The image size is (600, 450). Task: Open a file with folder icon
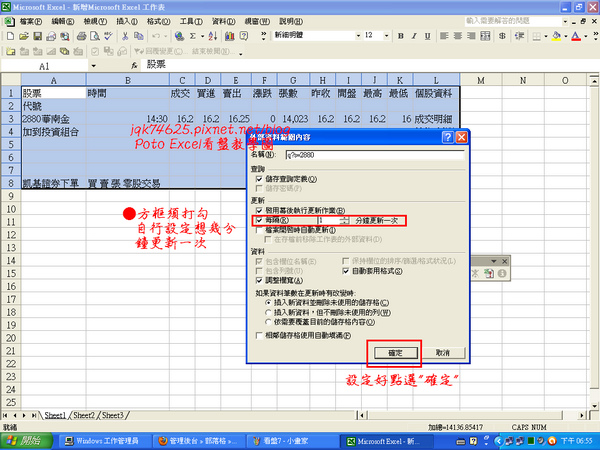tap(24, 36)
